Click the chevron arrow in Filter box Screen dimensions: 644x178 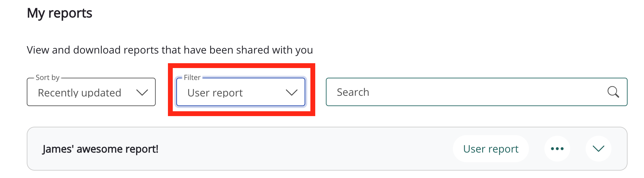(291, 93)
